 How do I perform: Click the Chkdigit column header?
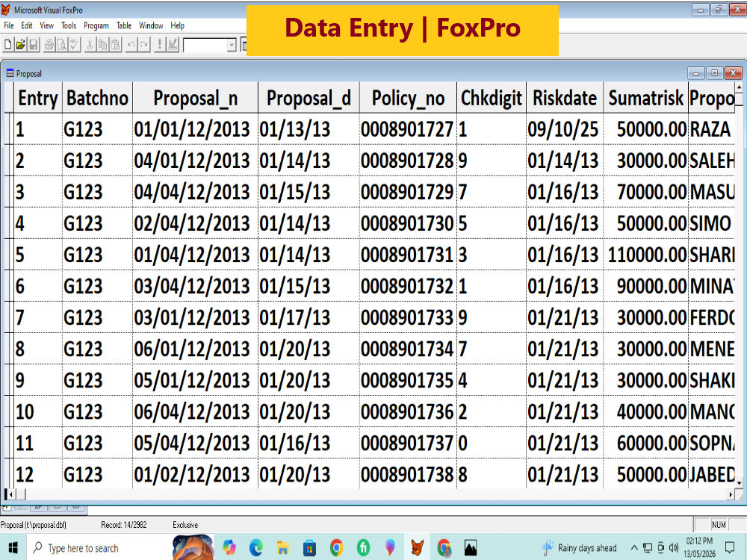pyautogui.click(x=492, y=98)
